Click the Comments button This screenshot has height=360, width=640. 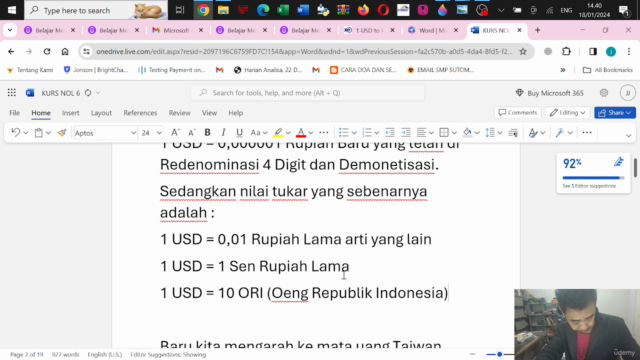click(x=518, y=113)
